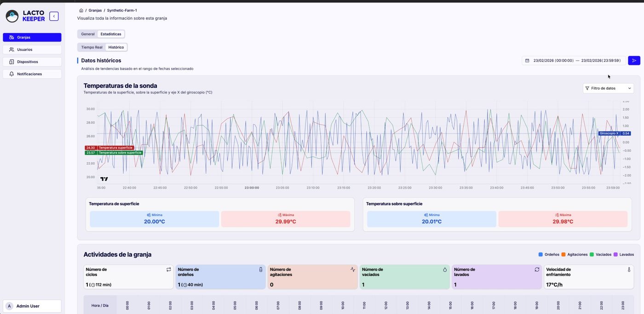Image resolution: width=644 pixels, height=314 pixels.
Task: Toggle the Ordeños legend item
Action: (549, 254)
